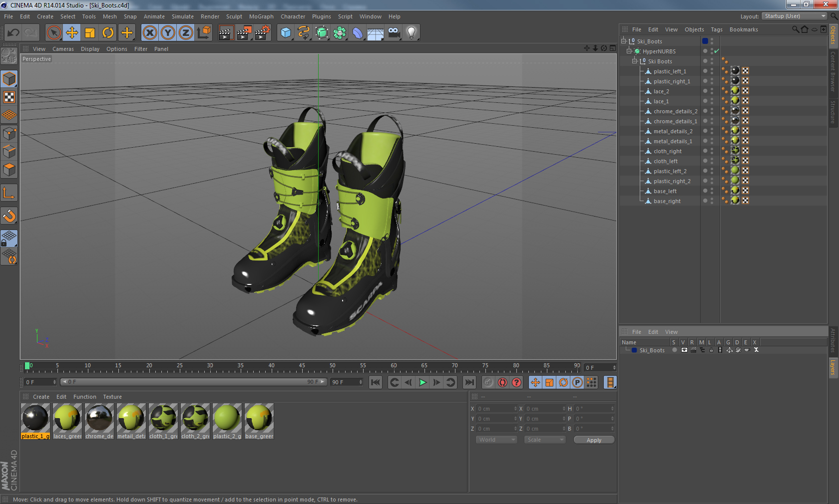This screenshot has width=839, height=504.
Task: Collapse the Ski Boots null group
Action: pyautogui.click(x=635, y=61)
